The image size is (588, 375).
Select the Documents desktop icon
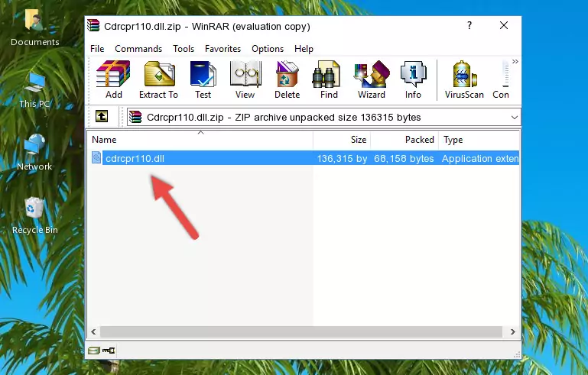point(35,27)
